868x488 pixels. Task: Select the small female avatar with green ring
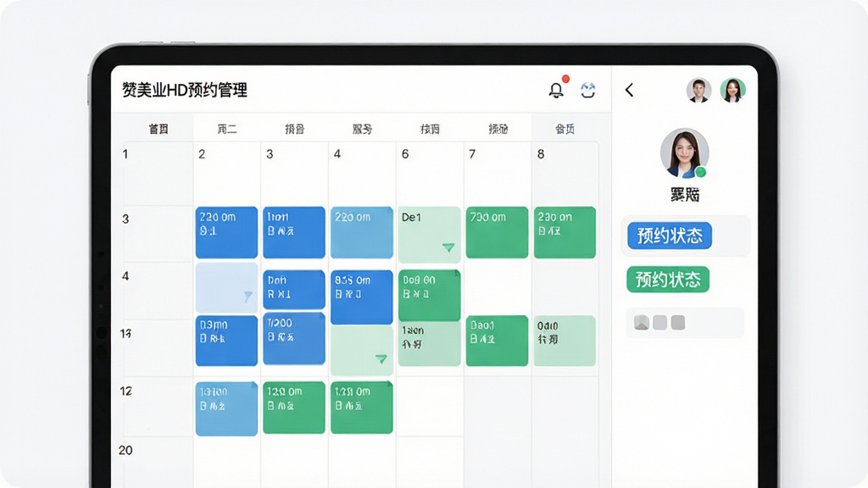pyautogui.click(x=732, y=90)
